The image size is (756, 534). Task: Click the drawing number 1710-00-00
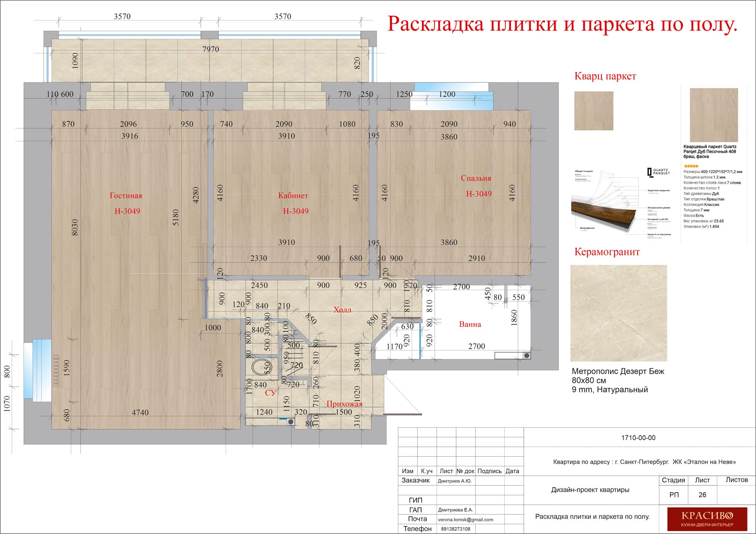coord(638,438)
